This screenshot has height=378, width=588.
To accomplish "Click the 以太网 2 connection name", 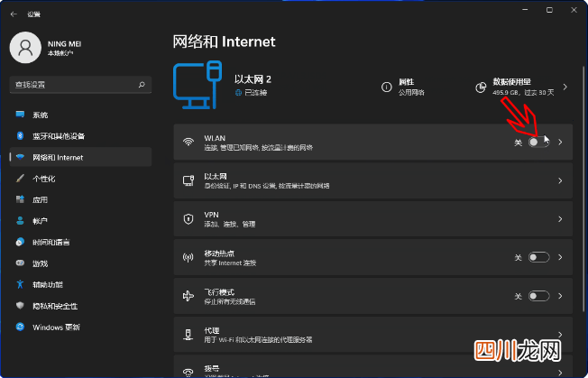I will click(x=253, y=79).
